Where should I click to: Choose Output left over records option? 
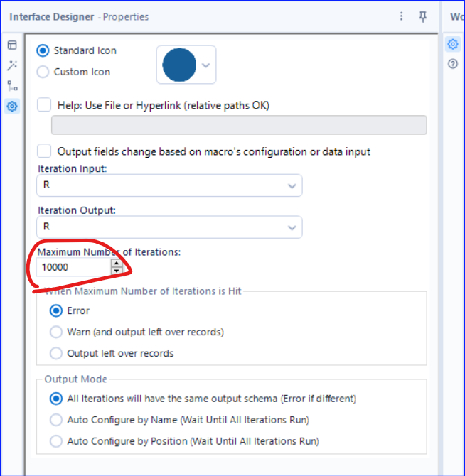point(56,353)
